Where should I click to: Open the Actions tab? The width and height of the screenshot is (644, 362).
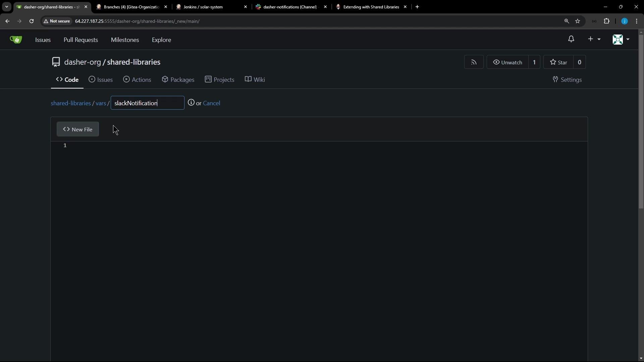pyautogui.click(x=137, y=79)
